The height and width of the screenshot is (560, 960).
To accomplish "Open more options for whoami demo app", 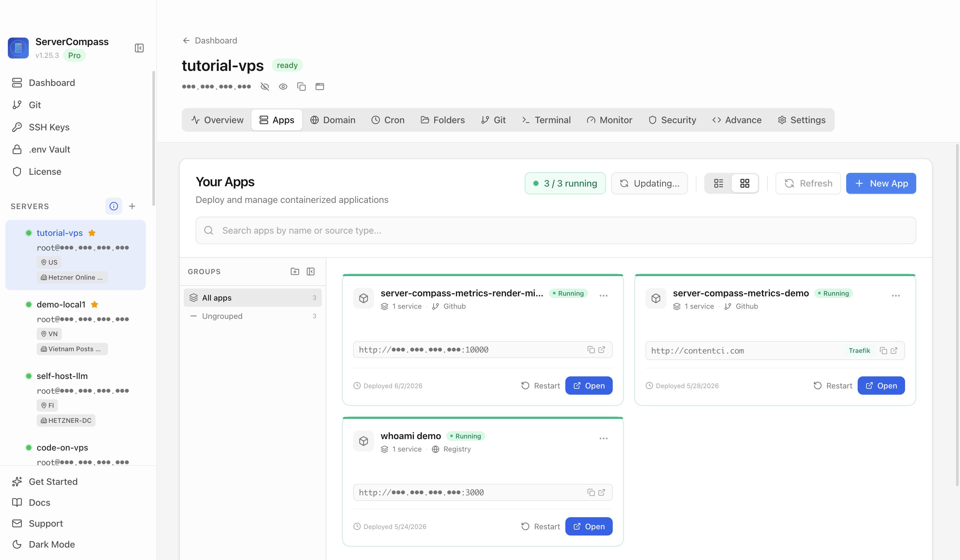I will point(603,438).
